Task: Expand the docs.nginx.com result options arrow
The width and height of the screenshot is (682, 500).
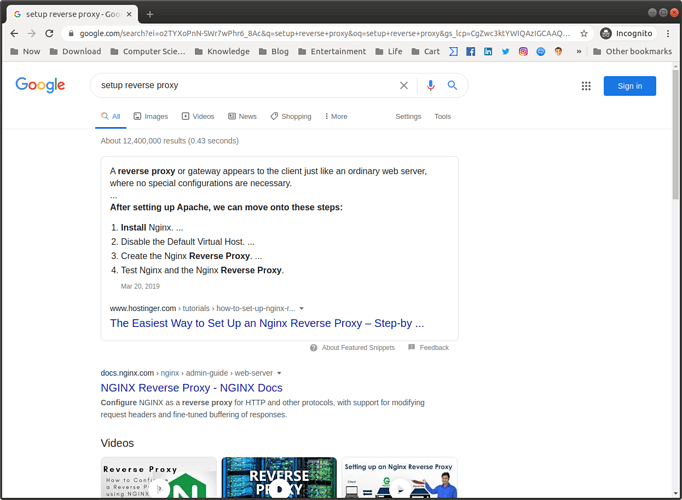Action: (x=293, y=373)
